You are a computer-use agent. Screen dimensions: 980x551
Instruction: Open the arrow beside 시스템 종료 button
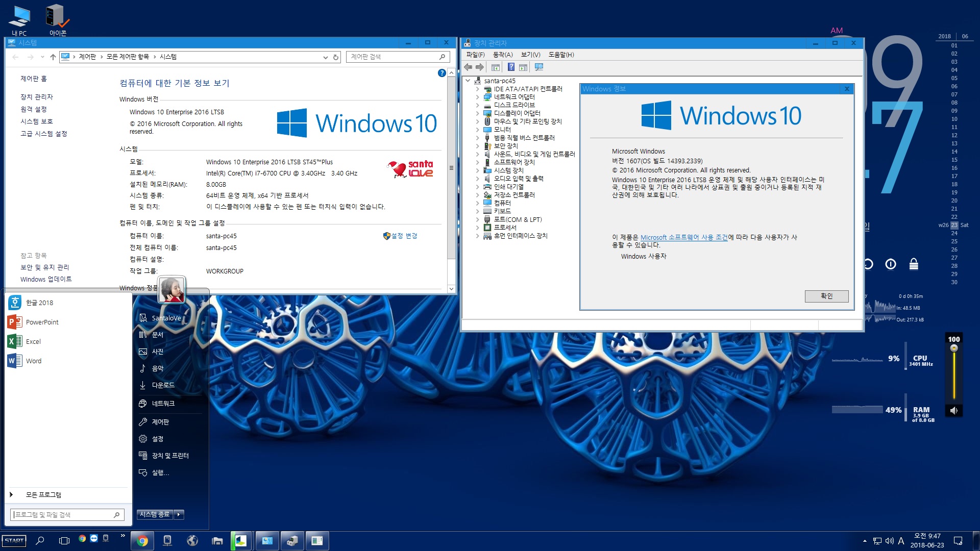(179, 514)
